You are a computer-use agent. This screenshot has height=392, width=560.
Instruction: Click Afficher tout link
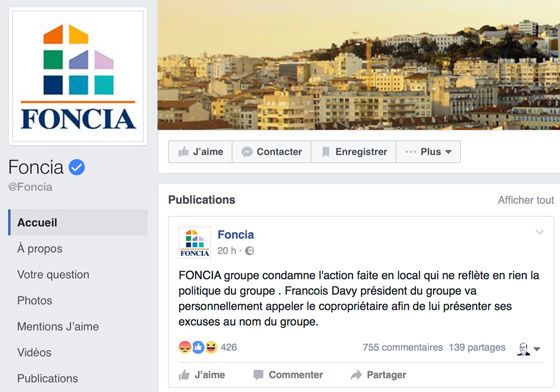pos(526,200)
